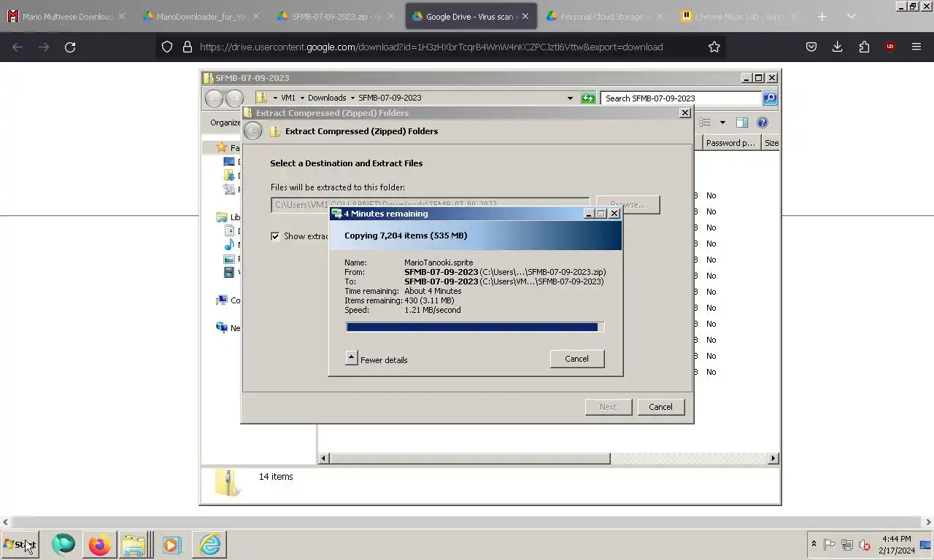Image resolution: width=934 pixels, height=560 pixels.
Task: Click the Browse button for destination
Action: tap(628, 205)
